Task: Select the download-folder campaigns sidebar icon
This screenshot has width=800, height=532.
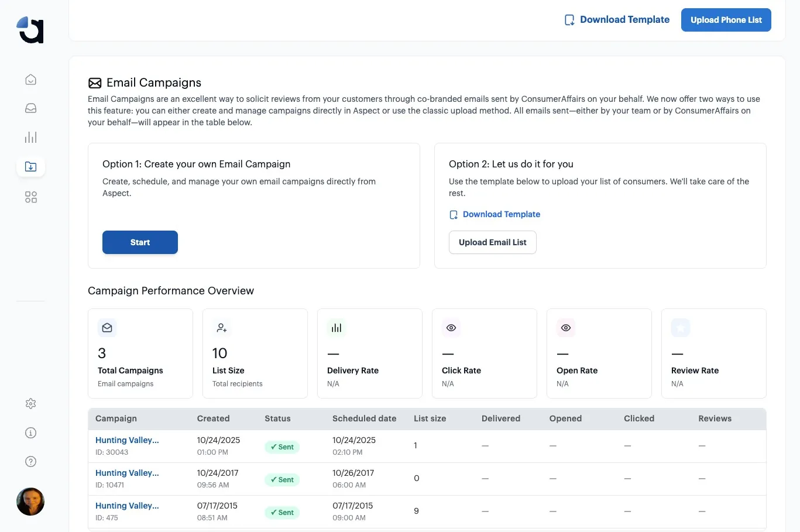Action: tap(31, 167)
